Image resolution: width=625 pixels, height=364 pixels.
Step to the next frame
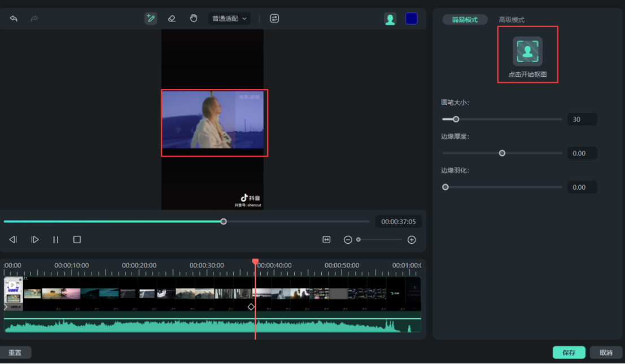click(35, 240)
